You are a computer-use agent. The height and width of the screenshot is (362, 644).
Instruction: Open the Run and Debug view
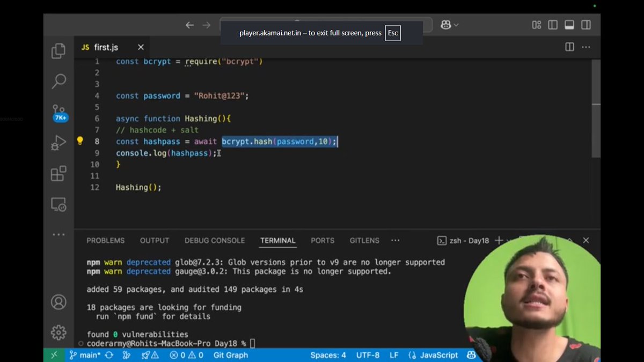click(x=58, y=143)
